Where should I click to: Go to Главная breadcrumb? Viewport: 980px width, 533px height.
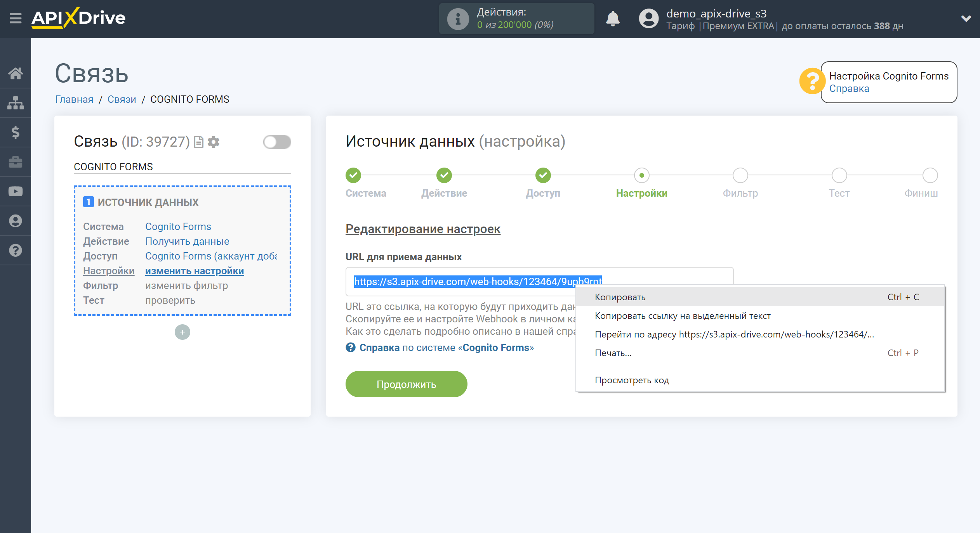click(74, 99)
